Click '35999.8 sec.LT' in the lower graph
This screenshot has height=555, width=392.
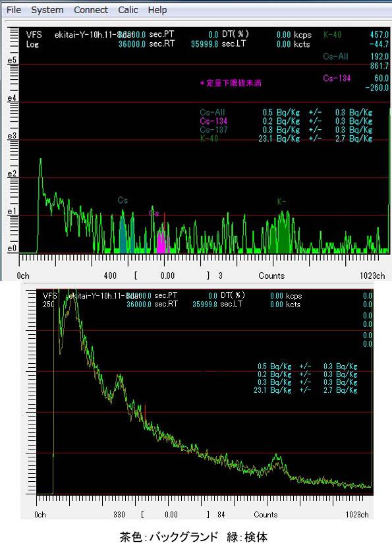217,304
